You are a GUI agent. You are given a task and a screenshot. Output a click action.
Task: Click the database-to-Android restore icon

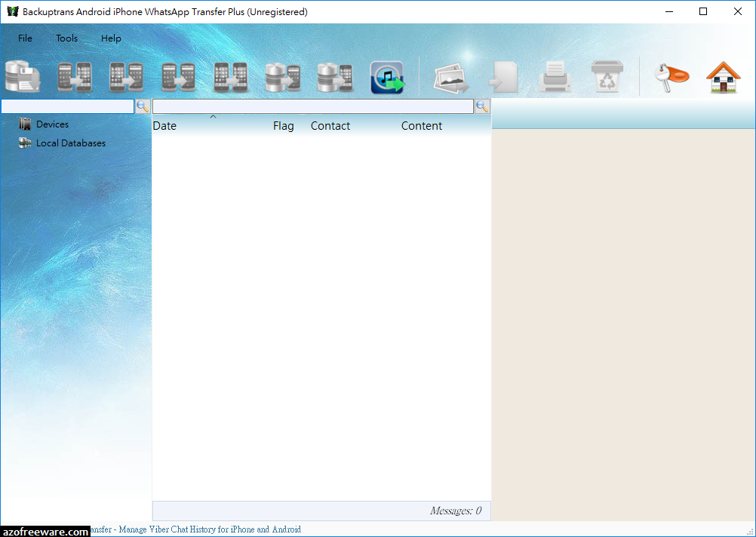coord(283,77)
